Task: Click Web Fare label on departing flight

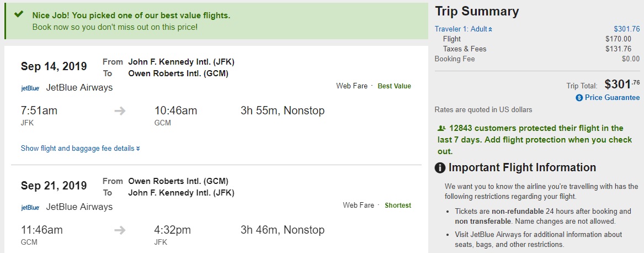Action: pos(353,86)
